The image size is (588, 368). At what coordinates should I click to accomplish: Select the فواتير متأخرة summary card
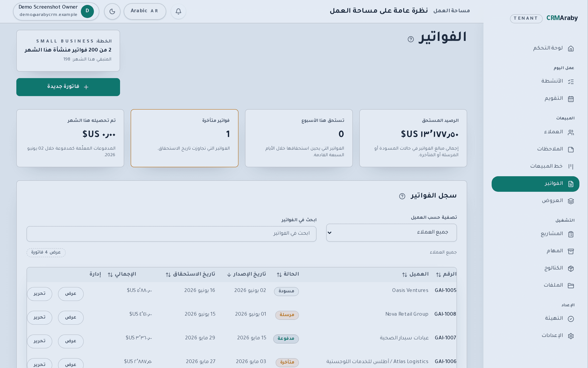coord(184,138)
